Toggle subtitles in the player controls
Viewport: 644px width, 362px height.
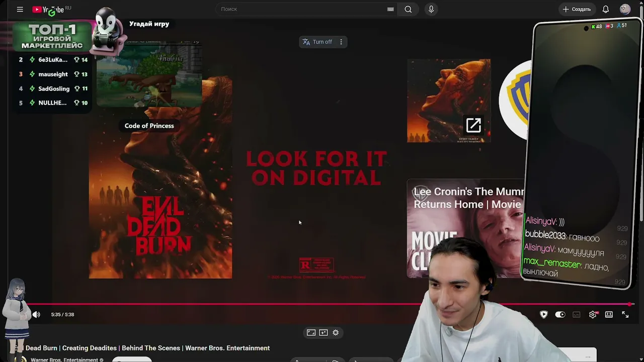pyautogui.click(x=577, y=315)
